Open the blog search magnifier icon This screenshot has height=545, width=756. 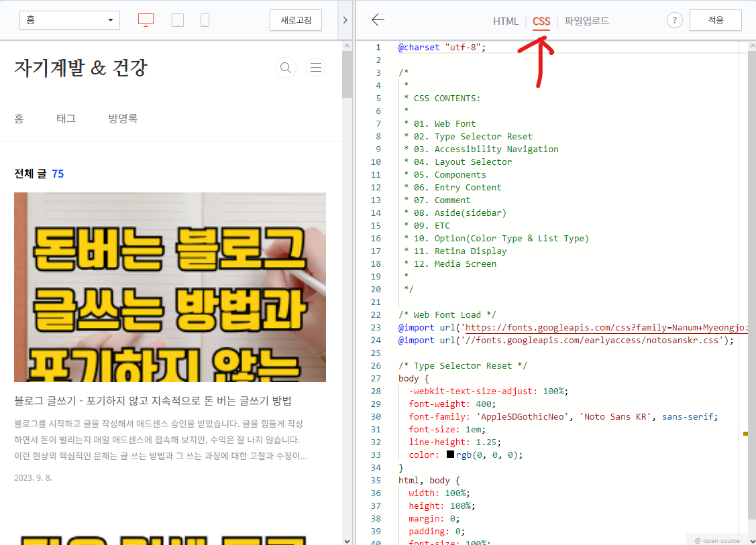(x=285, y=67)
